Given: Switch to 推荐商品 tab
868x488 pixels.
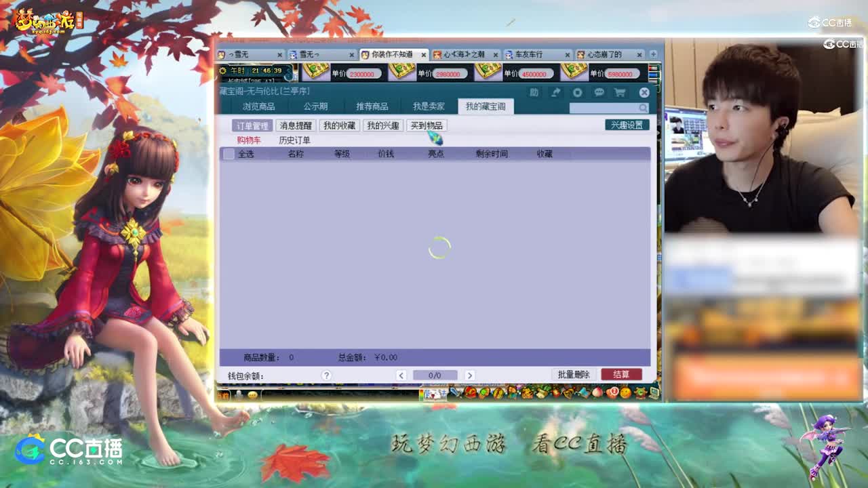Looking at the screenshot, I should pyautogui.click(x=372, y=106).
